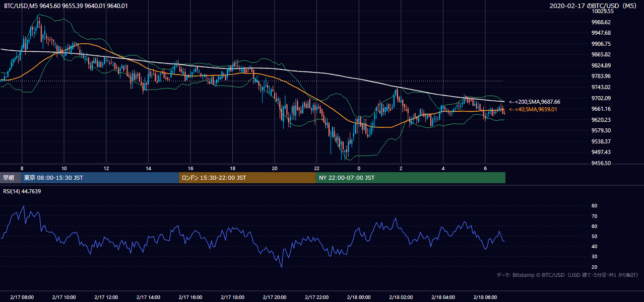The width and height of the screenshot is (644, 302).
Task: Click the BTC/USD,M5 OHLC header text
Action: pyautogui.click(x=66, y=6)
